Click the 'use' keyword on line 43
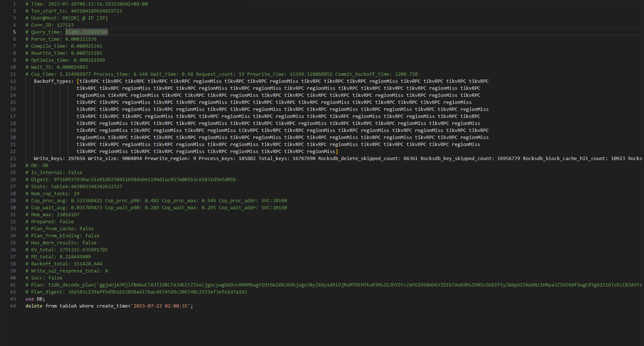The width and height of the screenshot is (644, 346). click(x=30, y=299)
